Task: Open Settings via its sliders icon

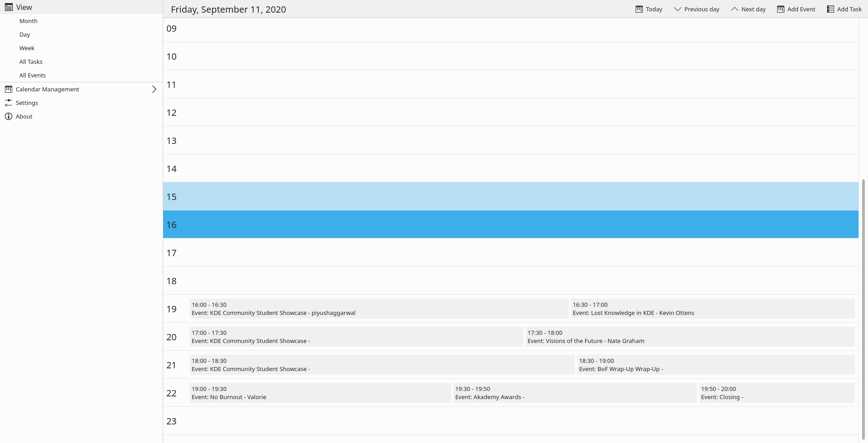Action: [9, 103]
